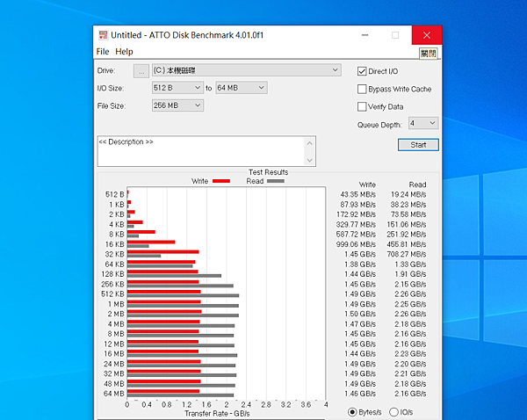Screen dimensions: 527x420
Task: Click the 64 MB row label in chart
Action: click(x=113, y=394)
